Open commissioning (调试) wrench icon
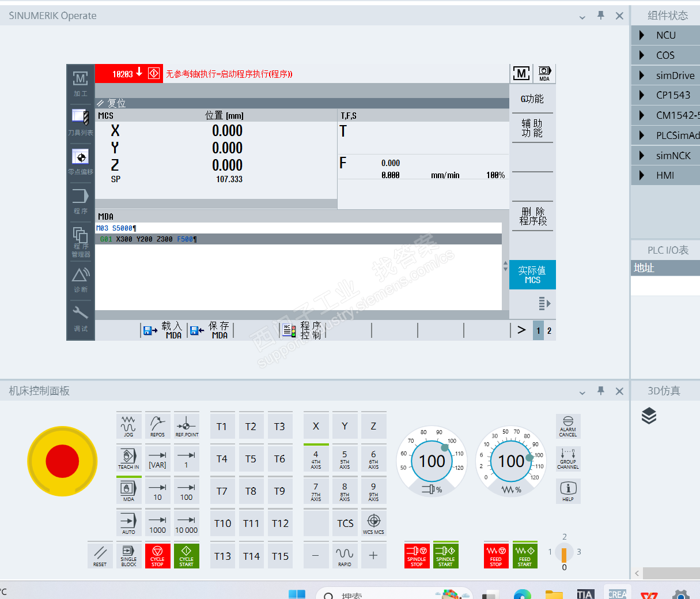The image size is (700, 599). [80, 319]
